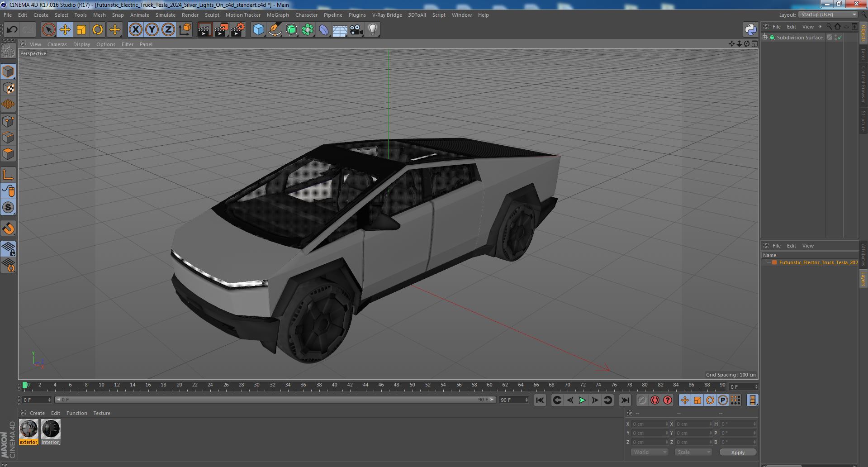Screen dimensions: 868x467
Task: Select the Move tool
Action: coord(65,30)
